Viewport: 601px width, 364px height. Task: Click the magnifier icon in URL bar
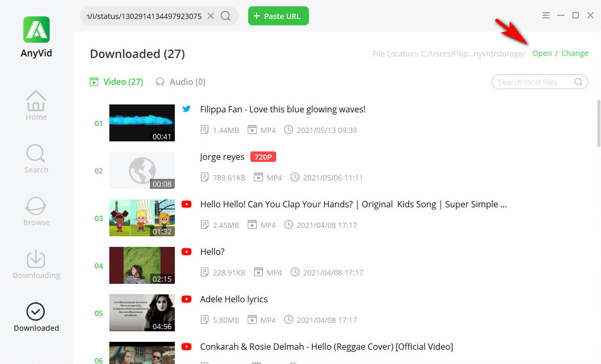[x=226, y=16]
